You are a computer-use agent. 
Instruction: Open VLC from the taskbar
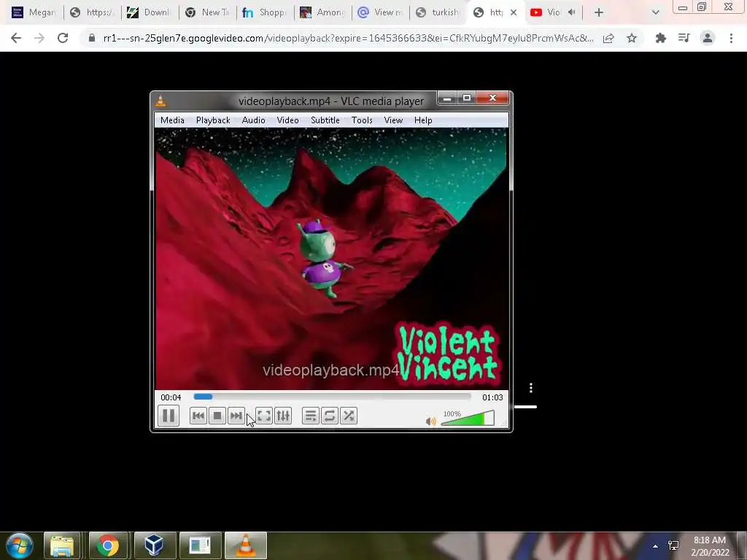tap(245, 545)
